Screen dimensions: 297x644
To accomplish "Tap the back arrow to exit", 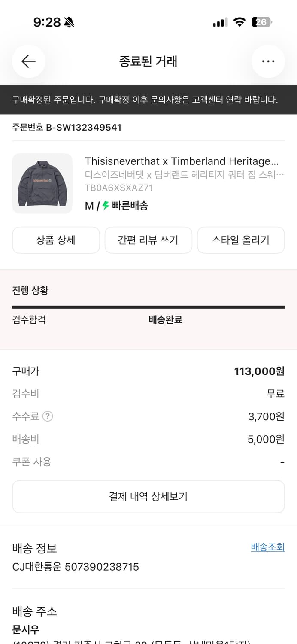I will click(28, 61).
